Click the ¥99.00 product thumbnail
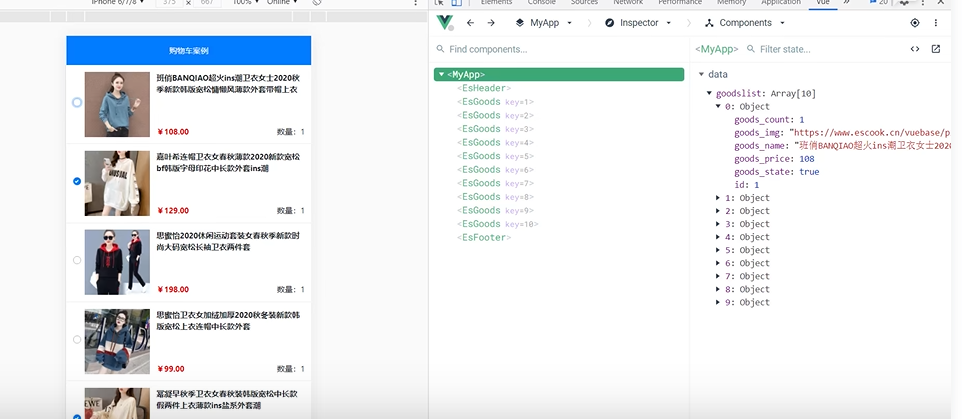Viewport: 975px width, 419px height. [117, 341]
